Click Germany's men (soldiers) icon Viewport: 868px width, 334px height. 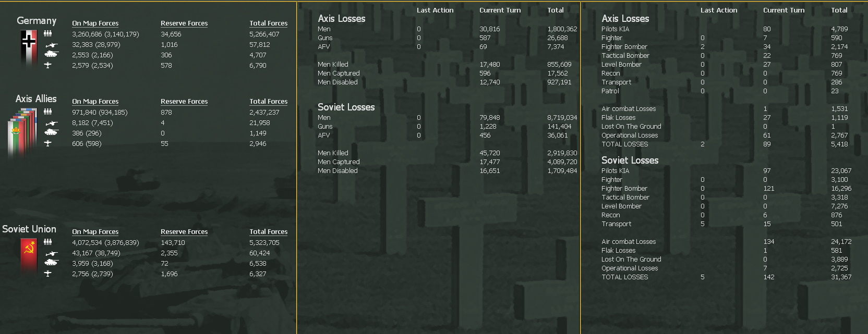tap(47, 34)
